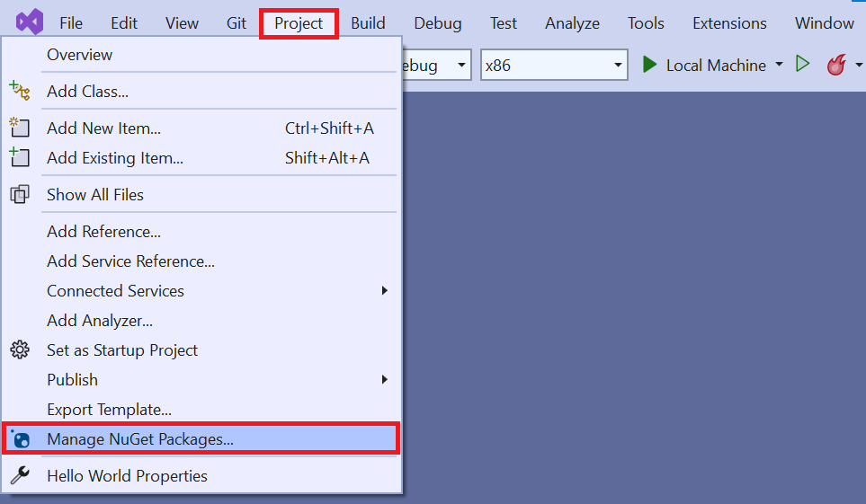The image size is (866, 504).
Task: Select Overview from the Project menu
Action: pos(201,55)
